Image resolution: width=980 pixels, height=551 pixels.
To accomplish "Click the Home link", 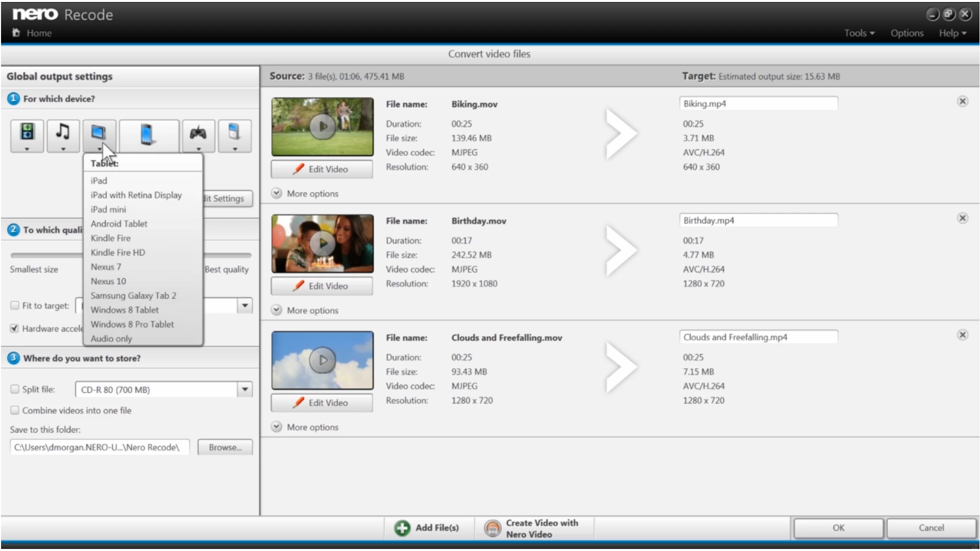I will coord(39,33).
